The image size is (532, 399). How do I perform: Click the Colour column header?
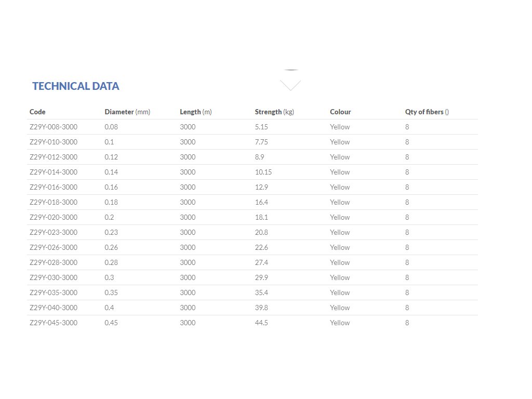[x=340, y=112]
